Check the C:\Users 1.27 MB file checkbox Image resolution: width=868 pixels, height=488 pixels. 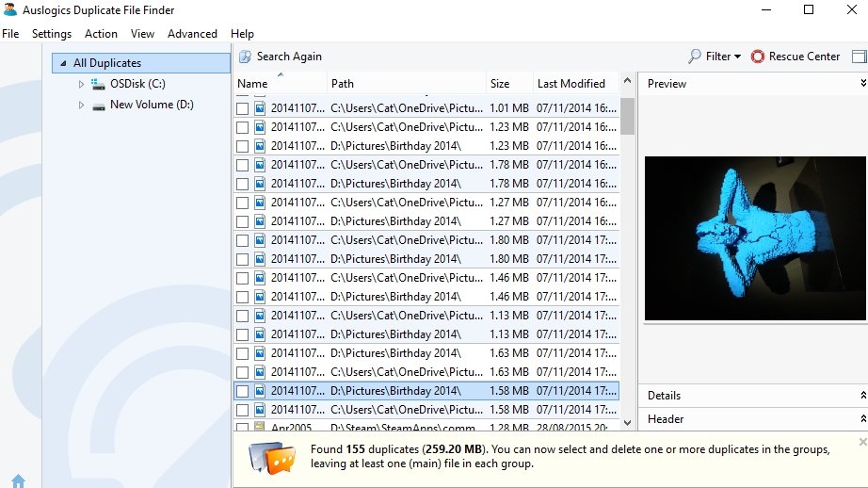pos(243,203)
